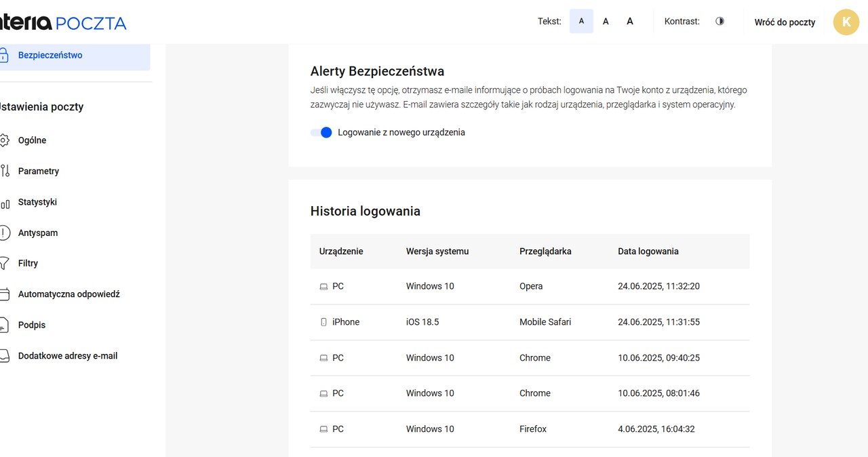The image size is (868, 457).
Task: Open Podpis settings
Action: 32,325
